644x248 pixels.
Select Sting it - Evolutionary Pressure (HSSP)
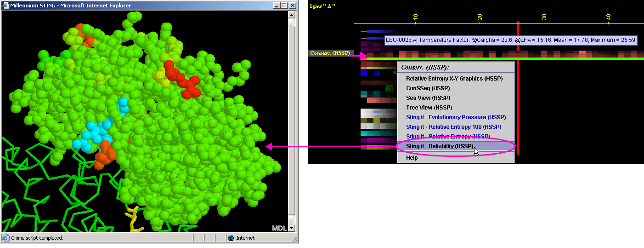[456, 117]
